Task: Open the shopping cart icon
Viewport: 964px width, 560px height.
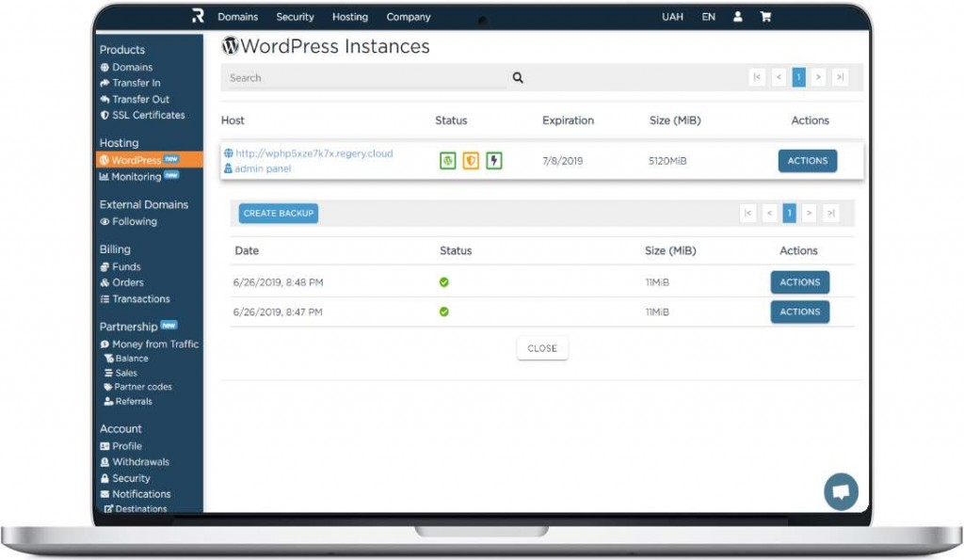Action: pyautogui.click(x=765, y=17)
